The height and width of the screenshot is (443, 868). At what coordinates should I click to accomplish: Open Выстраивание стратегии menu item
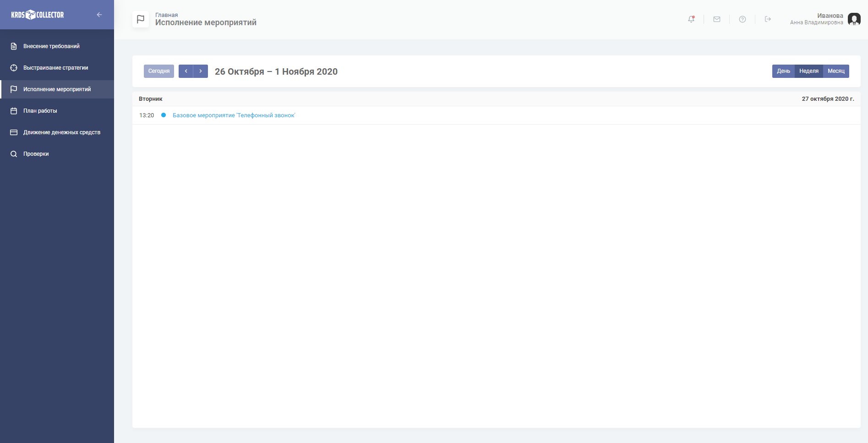tap(55, 68)
